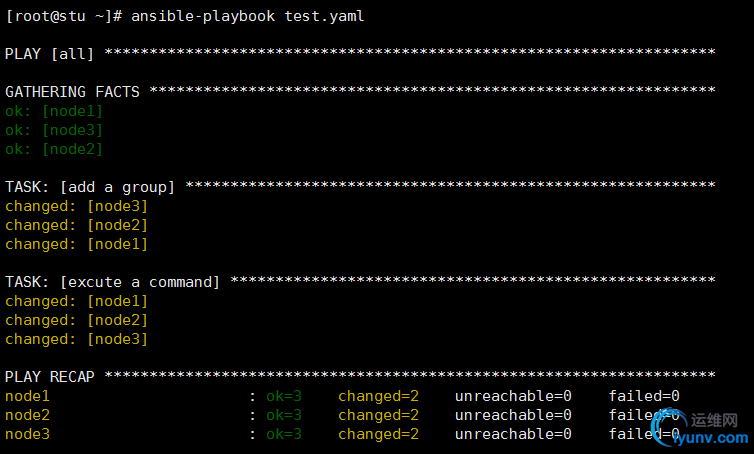Click the TASK: [add a group] heading
Viewport: 754px width, 454px height.
click(90, 187)
